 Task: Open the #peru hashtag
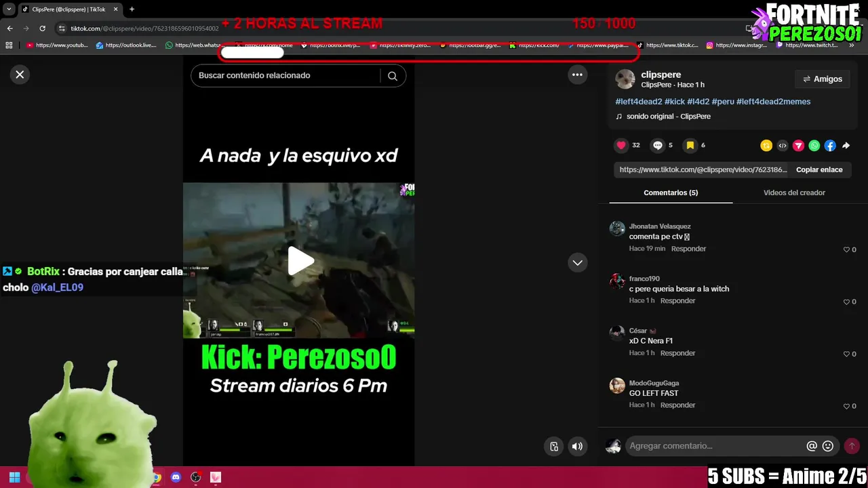point(723,102)
